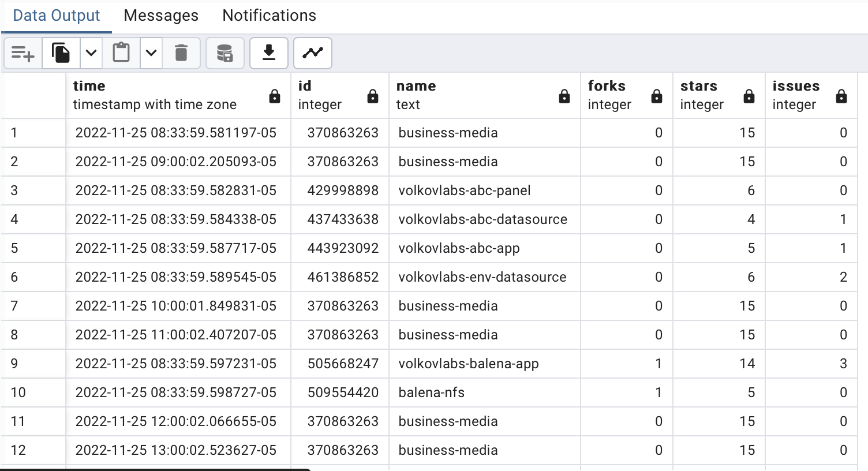Click stars value 4 in abc-datasource row
The width and height of the screenshot is (868, 471).
[719, 219]
